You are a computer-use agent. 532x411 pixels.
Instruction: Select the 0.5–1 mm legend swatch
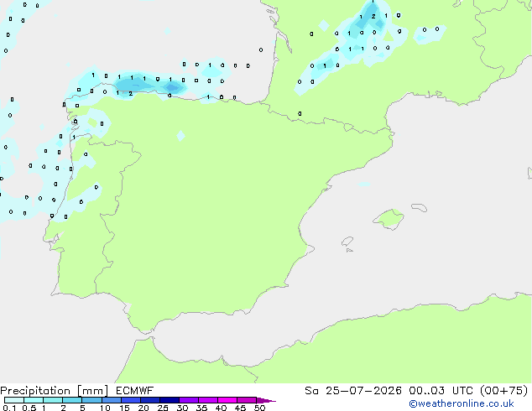point(34,400)
